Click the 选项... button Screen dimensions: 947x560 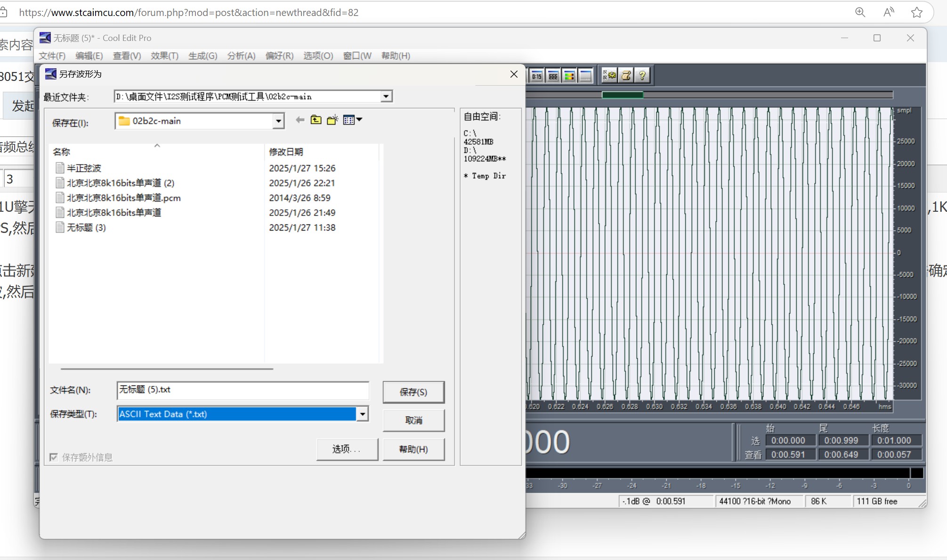click(x=347, y=449)
